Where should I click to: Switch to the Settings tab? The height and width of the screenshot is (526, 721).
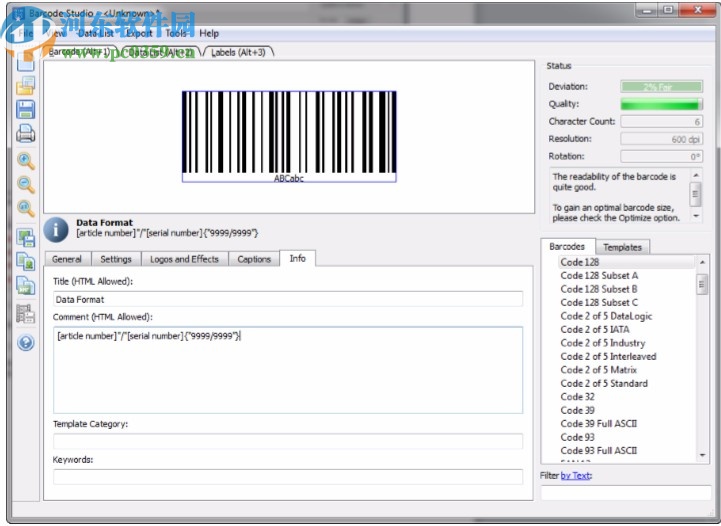[116, 259]
